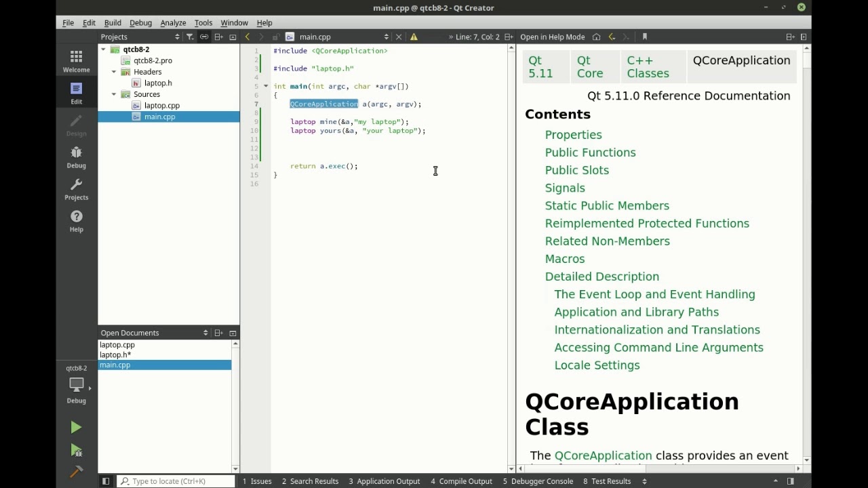Start debugging with run-bug button
Image resolution: width=868 pixels, height=488 pixels.
tap(76, 450)
